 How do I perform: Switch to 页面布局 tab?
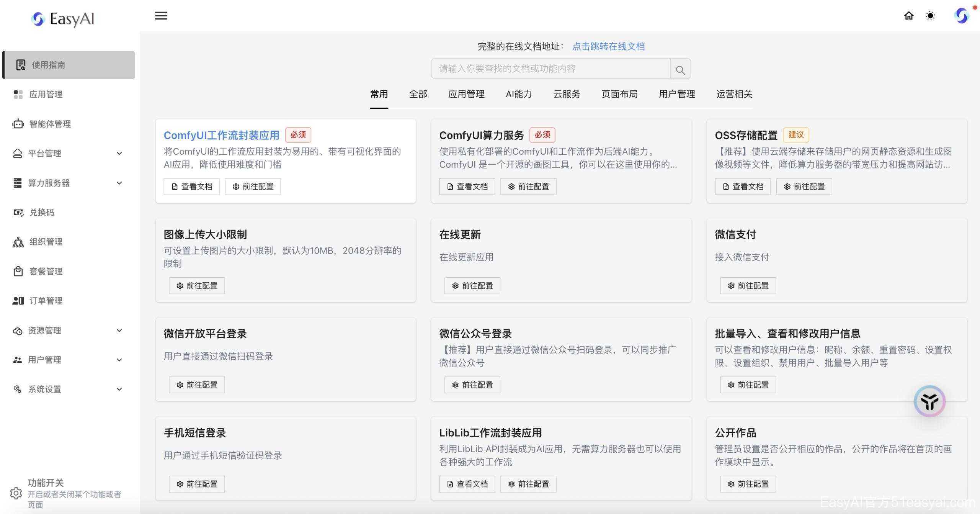click(x=619, y=94)
